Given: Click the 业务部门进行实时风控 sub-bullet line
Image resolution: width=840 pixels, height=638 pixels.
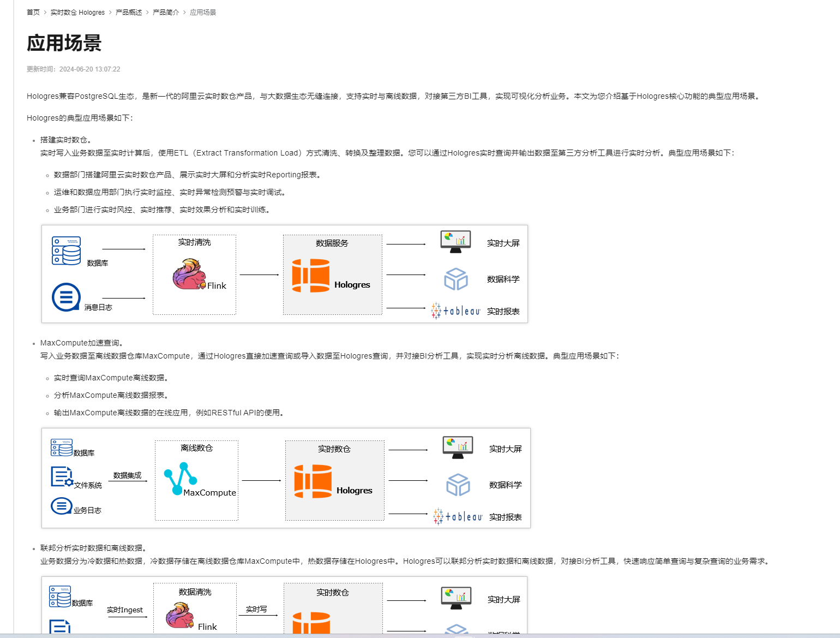Looking at the screenshot, I should point(163,210).
